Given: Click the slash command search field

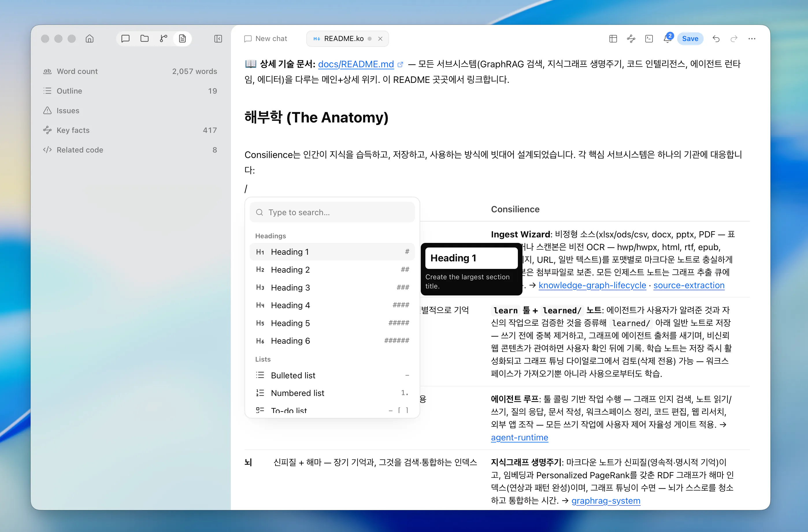Looking at the screenshot, I should (x=332, y=212).
